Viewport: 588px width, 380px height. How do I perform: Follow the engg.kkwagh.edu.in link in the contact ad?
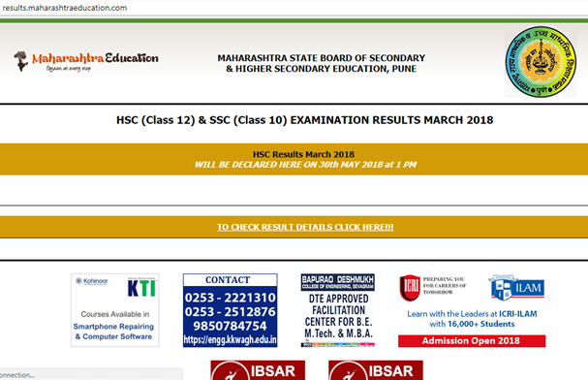point(230,340)
